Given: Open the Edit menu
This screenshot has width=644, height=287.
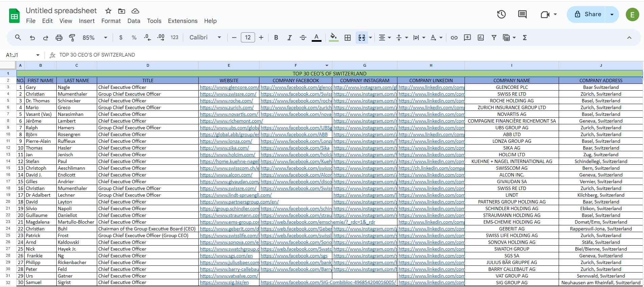Looking at the screenshot, I should (47, 21).
